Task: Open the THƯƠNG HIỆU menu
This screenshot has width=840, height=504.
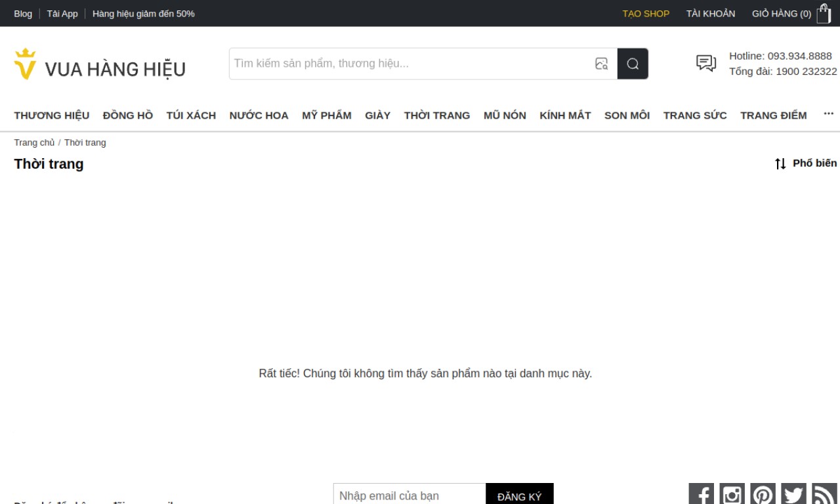Action: click(52, 115)
